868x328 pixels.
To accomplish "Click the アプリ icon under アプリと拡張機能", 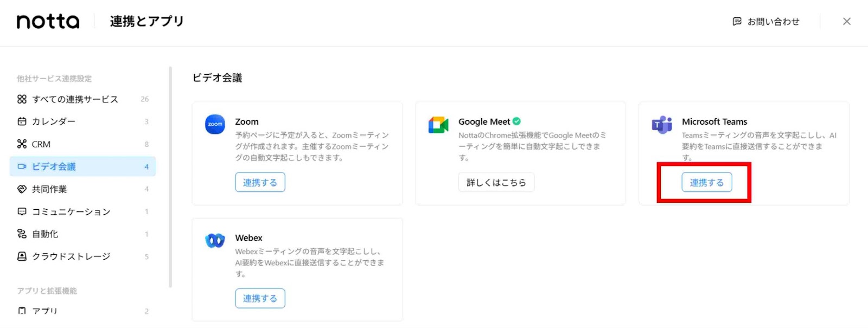I will 22,311.
